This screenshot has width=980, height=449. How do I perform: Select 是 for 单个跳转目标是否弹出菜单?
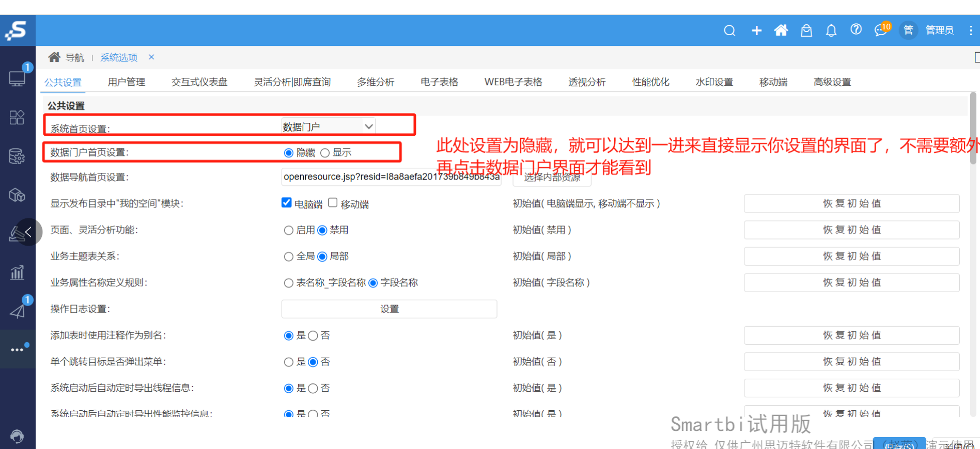[289, 362]
